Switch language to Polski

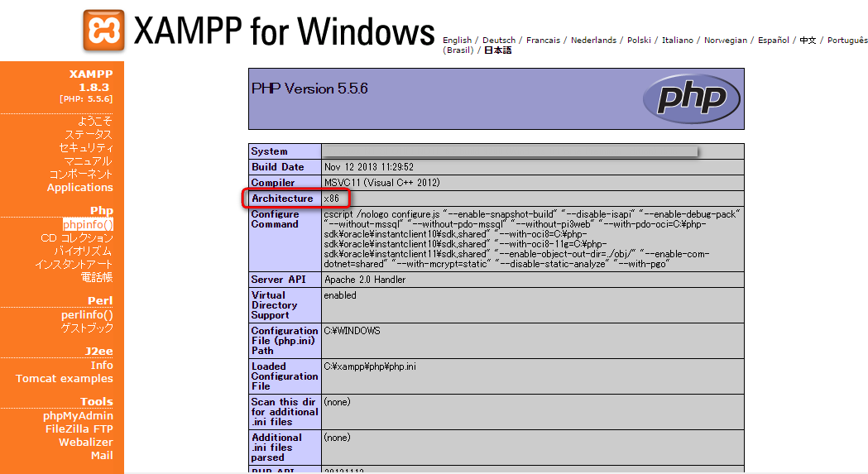coord(639,40)
